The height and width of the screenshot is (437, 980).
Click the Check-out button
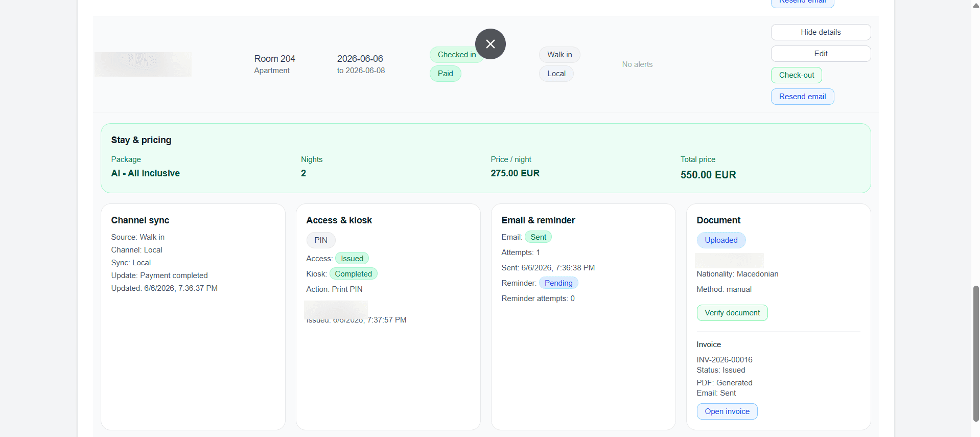pos(796,75)
